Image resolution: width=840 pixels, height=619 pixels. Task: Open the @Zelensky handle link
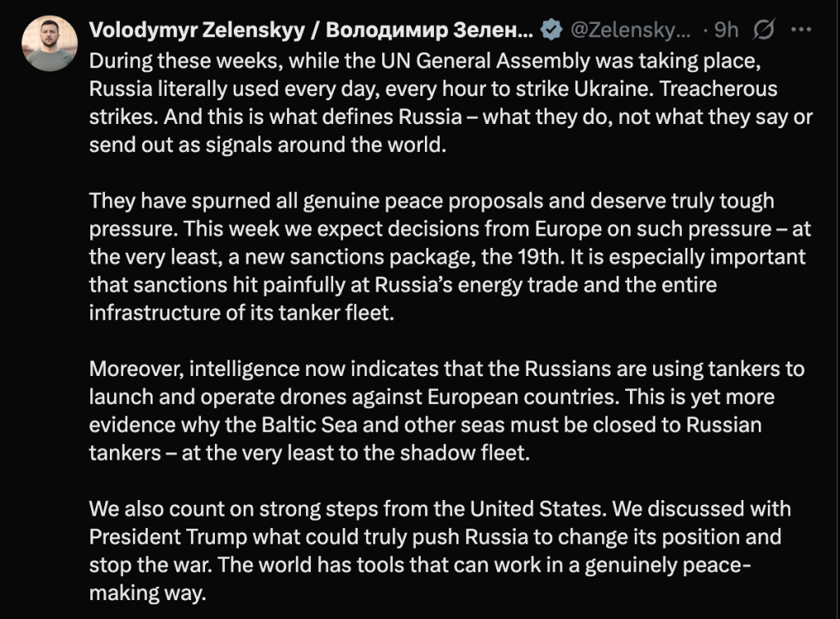(x=629, y=31)
